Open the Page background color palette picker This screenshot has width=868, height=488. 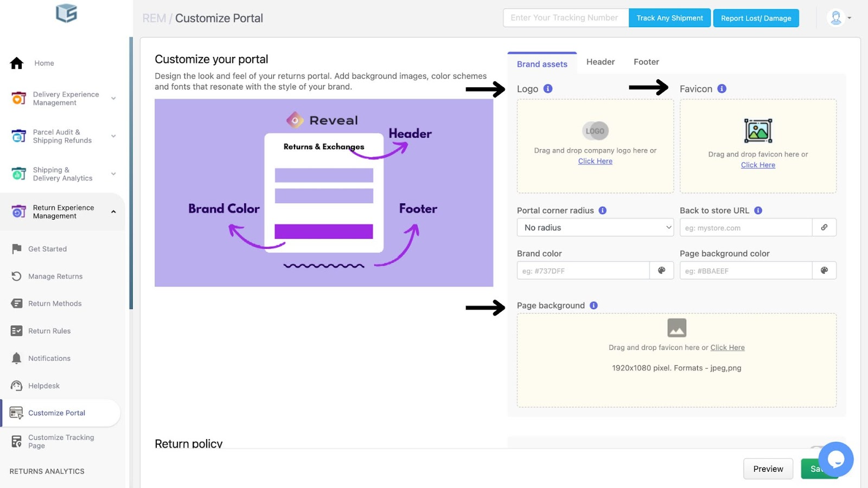point(825,271)
